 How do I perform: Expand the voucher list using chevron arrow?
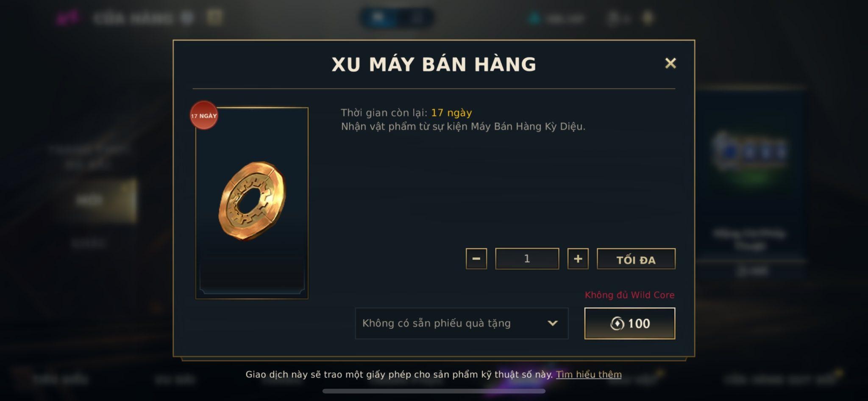(552, 324)
